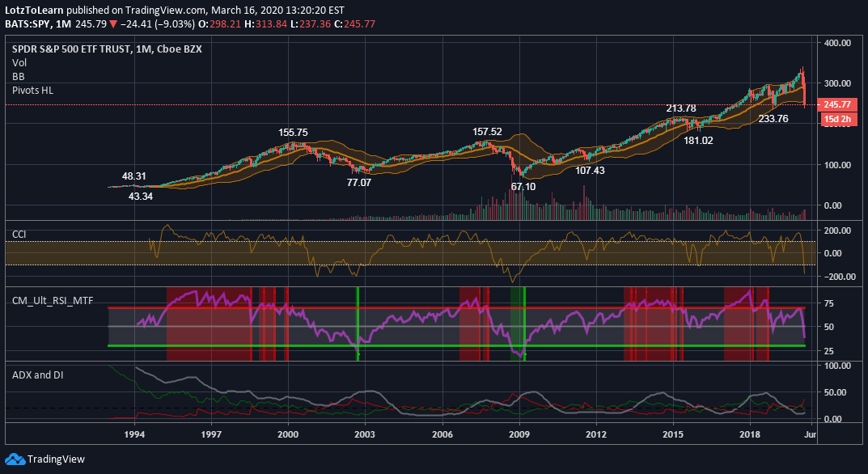Click the 213.78 pivot high label

pos(681,108)
